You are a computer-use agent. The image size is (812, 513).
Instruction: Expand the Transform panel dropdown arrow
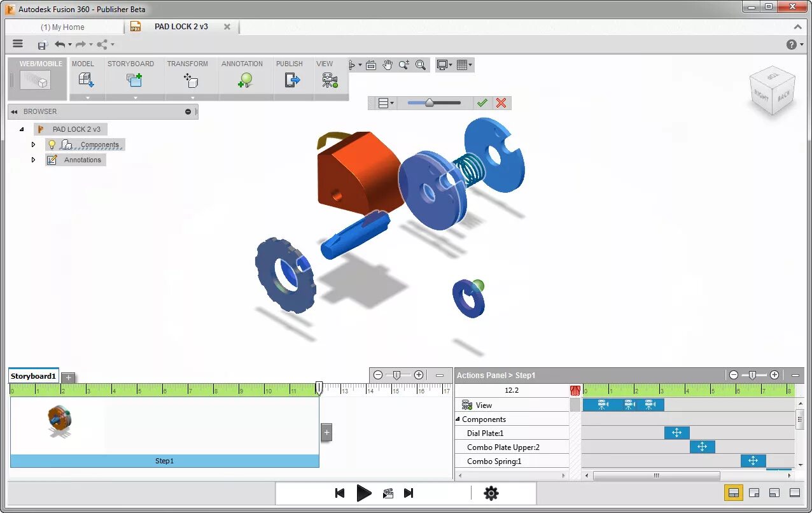click(x=192, y=98)
